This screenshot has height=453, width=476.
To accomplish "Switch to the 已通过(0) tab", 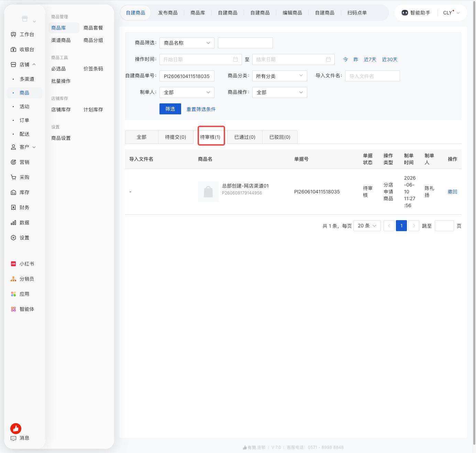I will click(245, 137).
